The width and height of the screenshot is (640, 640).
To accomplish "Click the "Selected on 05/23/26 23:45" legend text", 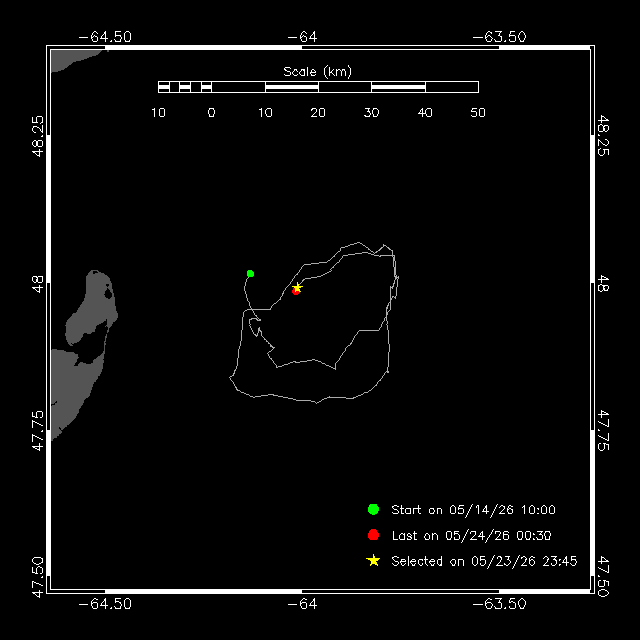I will [x=484, y=561].
